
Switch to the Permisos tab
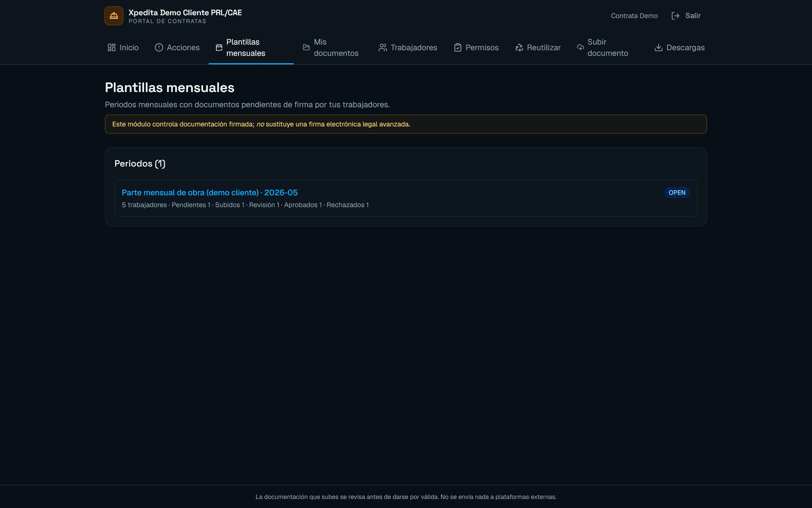(476, 47)
